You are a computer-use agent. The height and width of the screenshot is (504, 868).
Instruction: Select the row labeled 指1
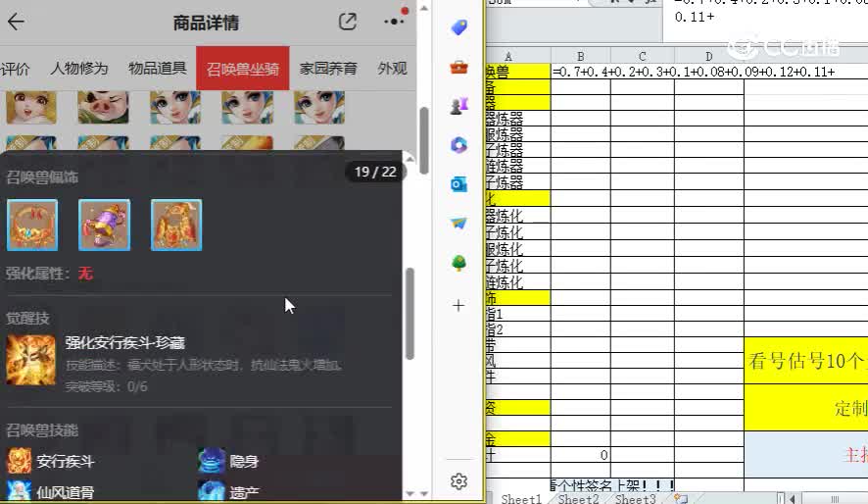click(518, 314)
